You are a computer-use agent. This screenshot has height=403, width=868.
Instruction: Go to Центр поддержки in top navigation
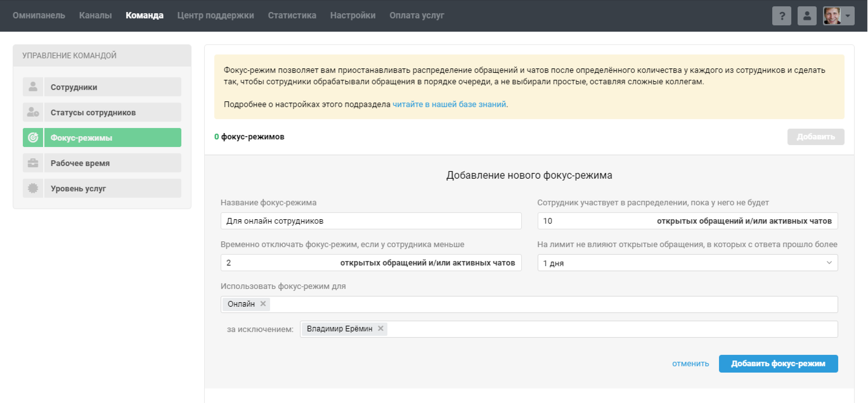coord(215,16)
